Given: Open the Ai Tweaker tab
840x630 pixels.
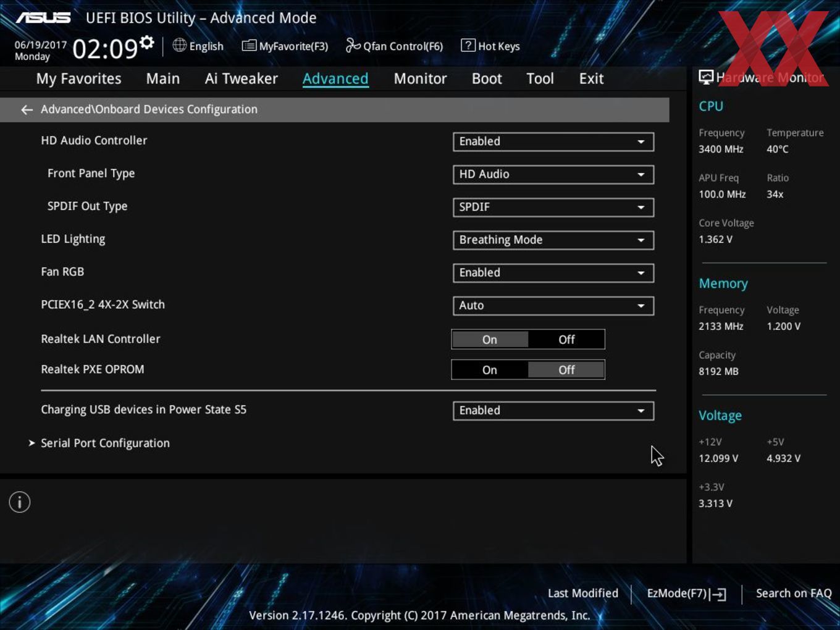Looking at the screenshot, I should (241, 78).
